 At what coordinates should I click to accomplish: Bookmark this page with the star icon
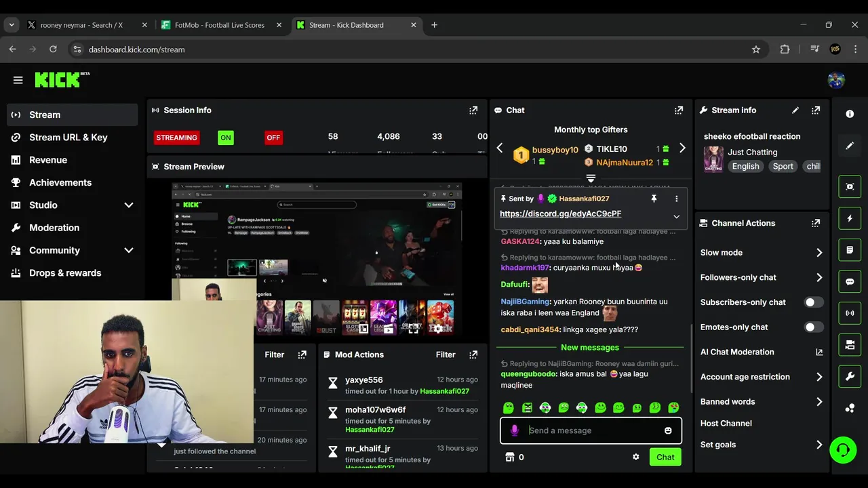pyautogui.click(x=756, y=49)
